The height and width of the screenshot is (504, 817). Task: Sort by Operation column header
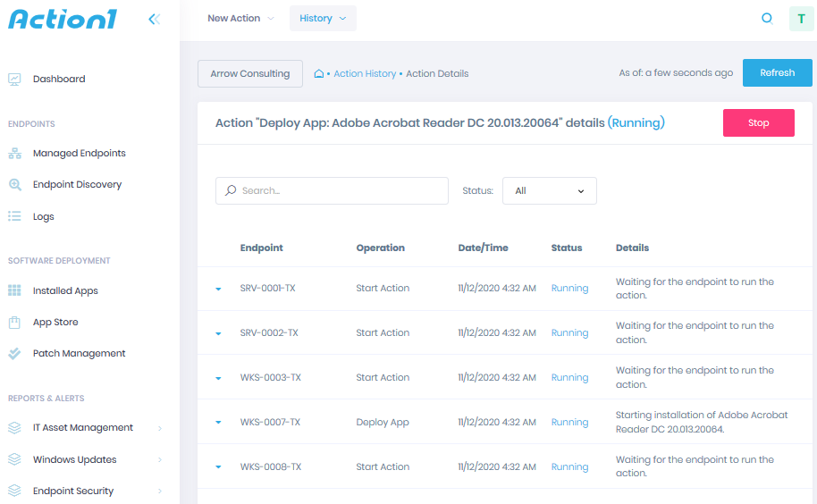click(x=381, y=248)
